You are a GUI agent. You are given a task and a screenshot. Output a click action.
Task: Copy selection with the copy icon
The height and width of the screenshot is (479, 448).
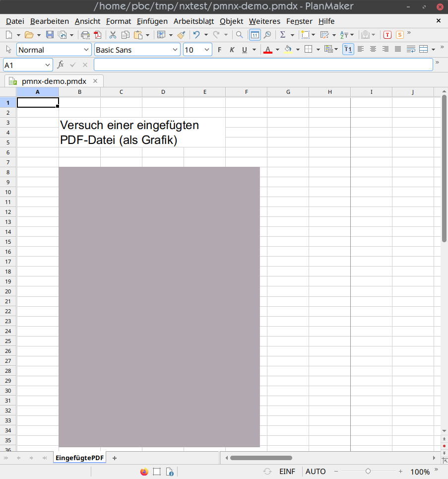pos(125,35)
